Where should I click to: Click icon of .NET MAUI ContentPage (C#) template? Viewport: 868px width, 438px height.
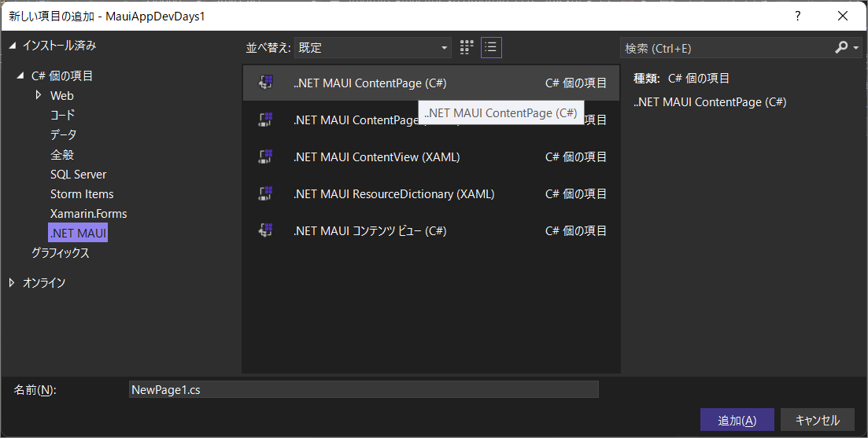(266, 83)
